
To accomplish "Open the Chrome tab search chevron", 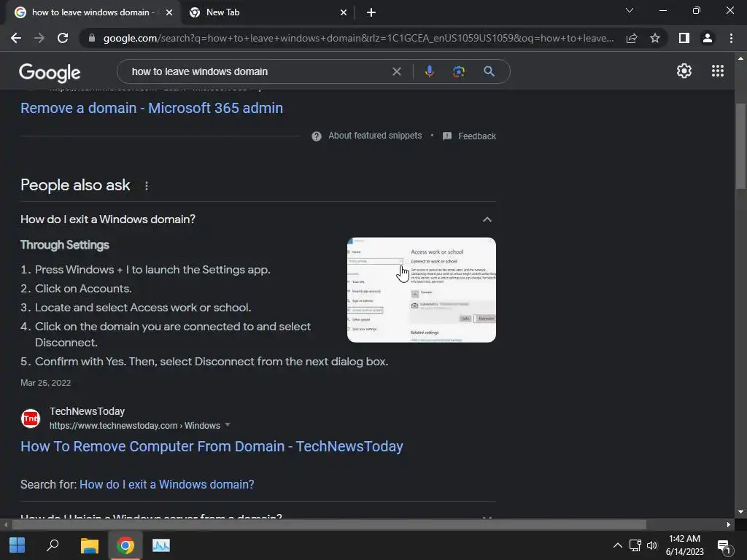I will [x=630, y=10].
